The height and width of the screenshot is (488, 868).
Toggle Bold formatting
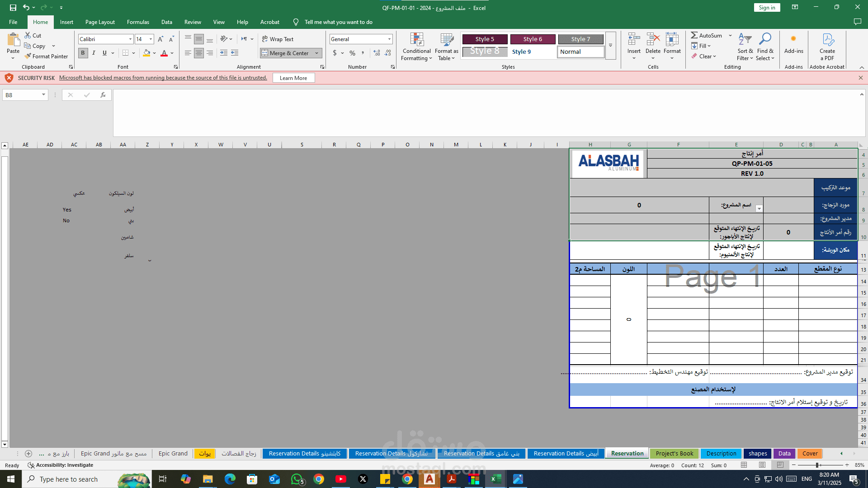click(83, 53)
